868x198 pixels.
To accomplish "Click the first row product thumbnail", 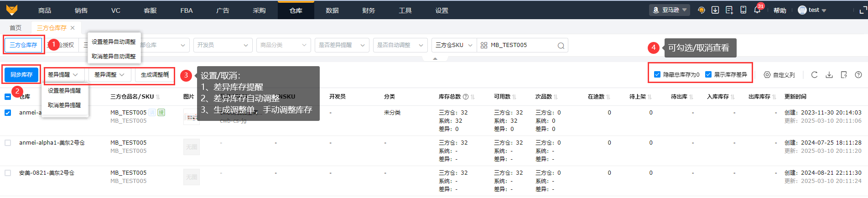I will click(x=192, y=117).
